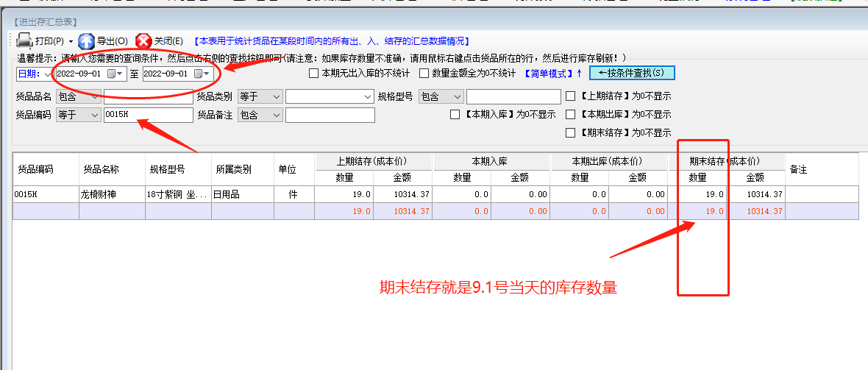This screenshot has width=868, height=370.
Task: Open the 货品编码 condition dropdown (等于)
Action: point(79,115)
